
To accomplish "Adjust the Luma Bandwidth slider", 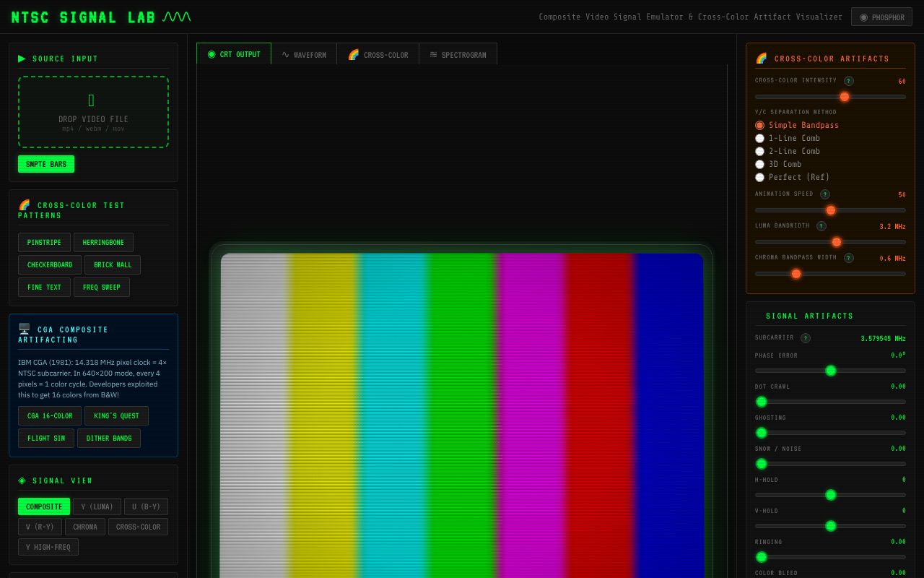I will click(830, 242).
